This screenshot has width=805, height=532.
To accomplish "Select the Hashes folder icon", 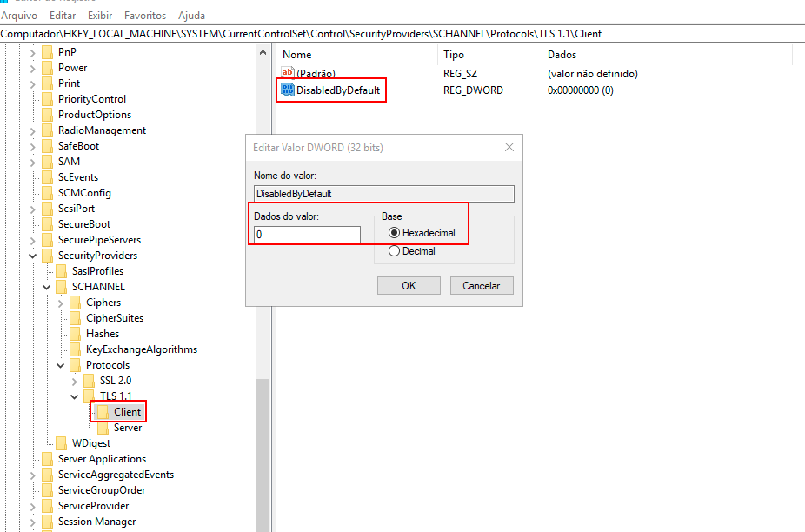I will coord(75,334).
